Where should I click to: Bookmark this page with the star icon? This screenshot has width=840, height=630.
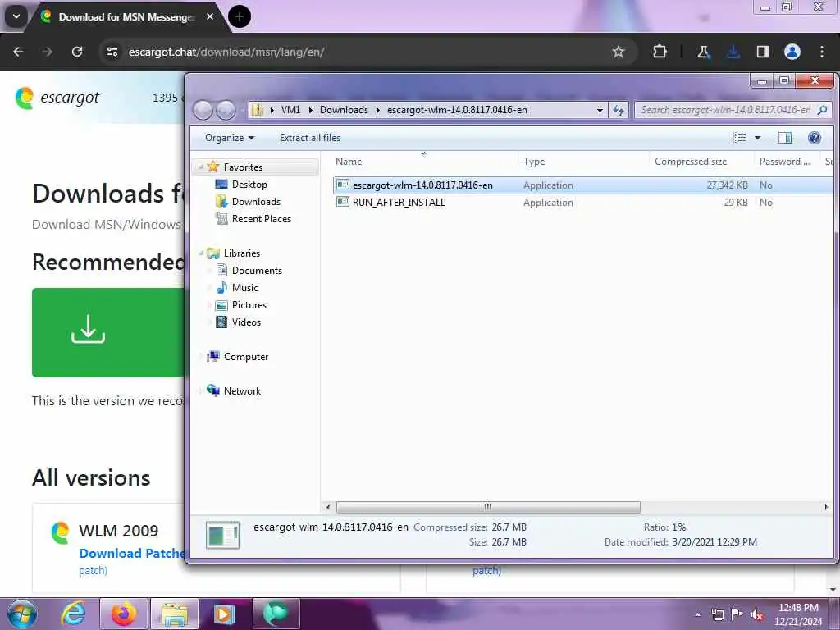[619, 52]
